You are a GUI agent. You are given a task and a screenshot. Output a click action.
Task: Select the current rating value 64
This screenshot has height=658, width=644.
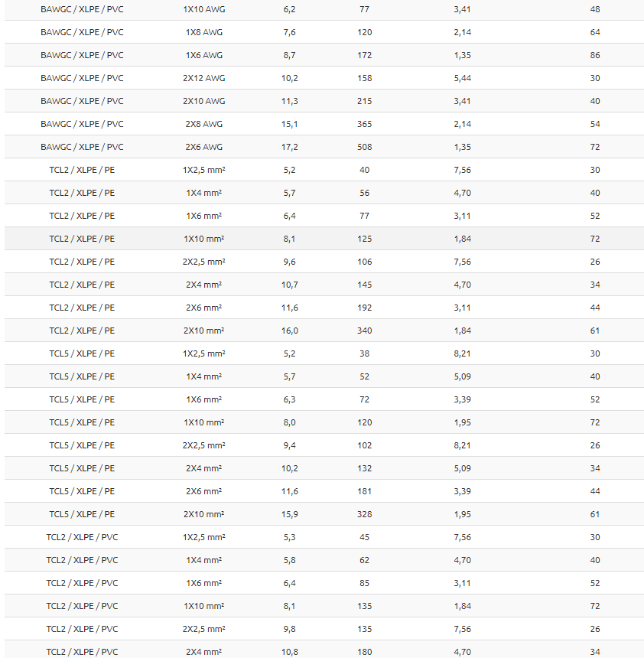595,32
